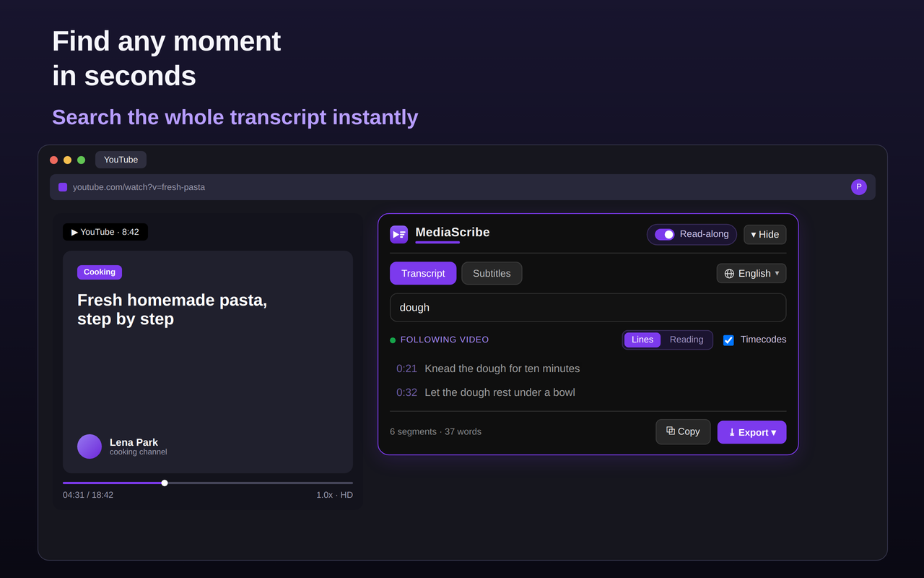This screenshot has width=924, height=578.
Task: Jump to timecode 0:21
Action: [406, 368]
